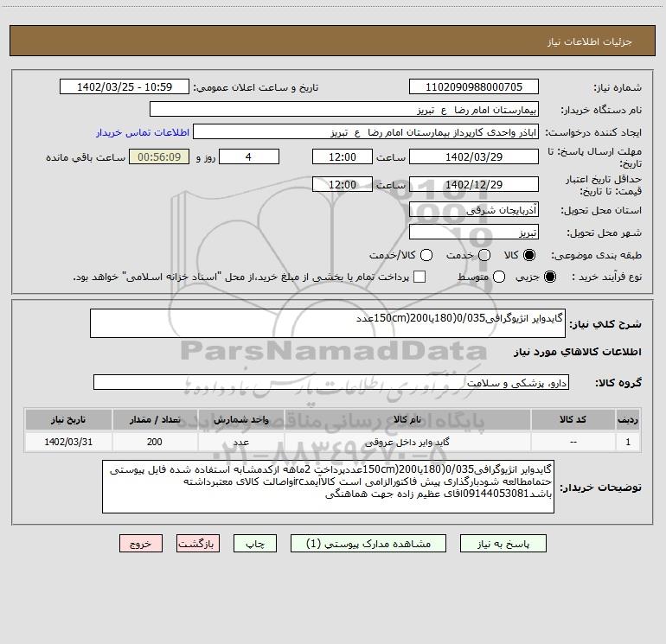Select the کالا radio button

click(x=529, y=255)
